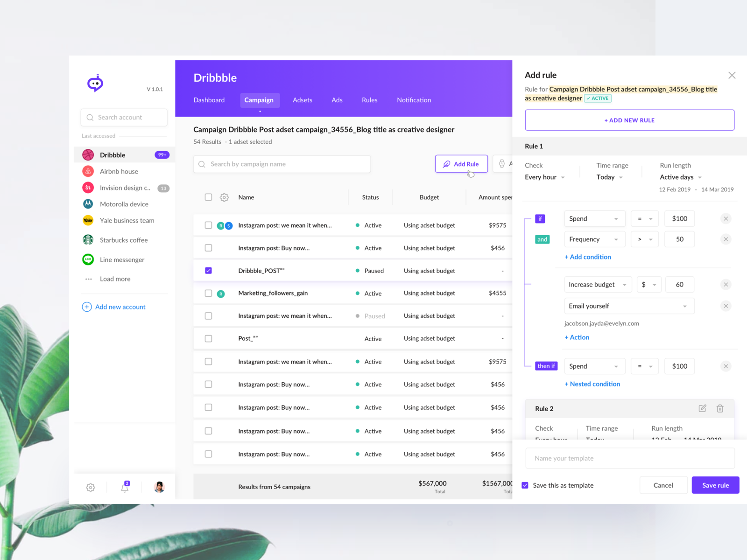Change the Time range Today dropdown
The image size is (747, 560).
tap(609, 177)
